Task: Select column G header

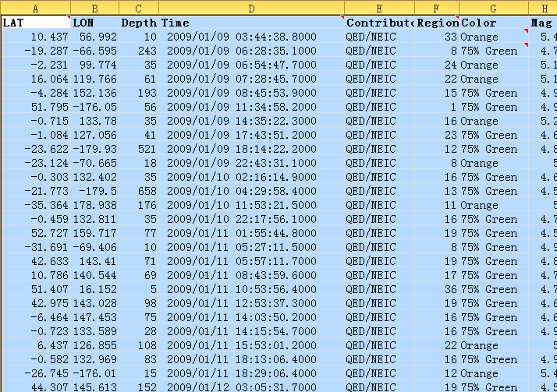Action: (x=494, y=8)
